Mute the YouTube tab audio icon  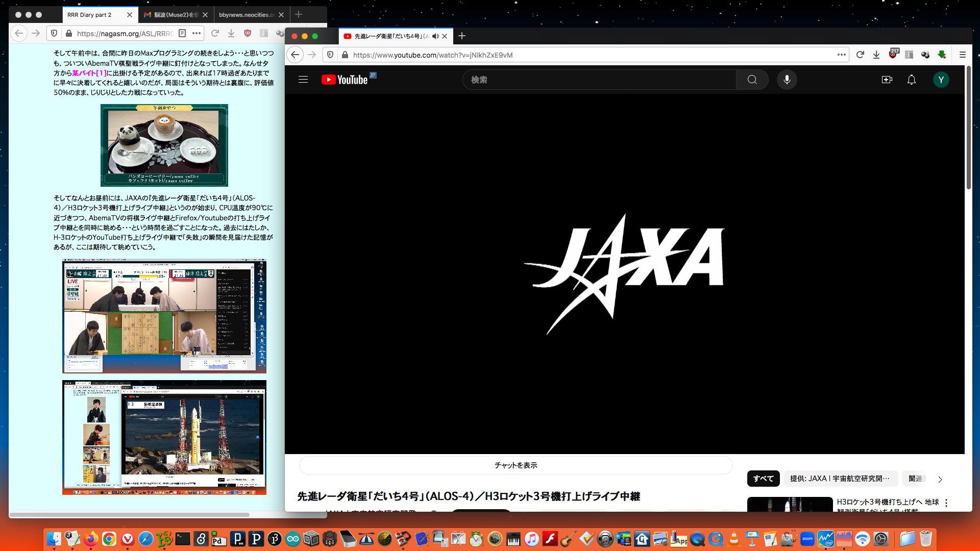[435, 36]
